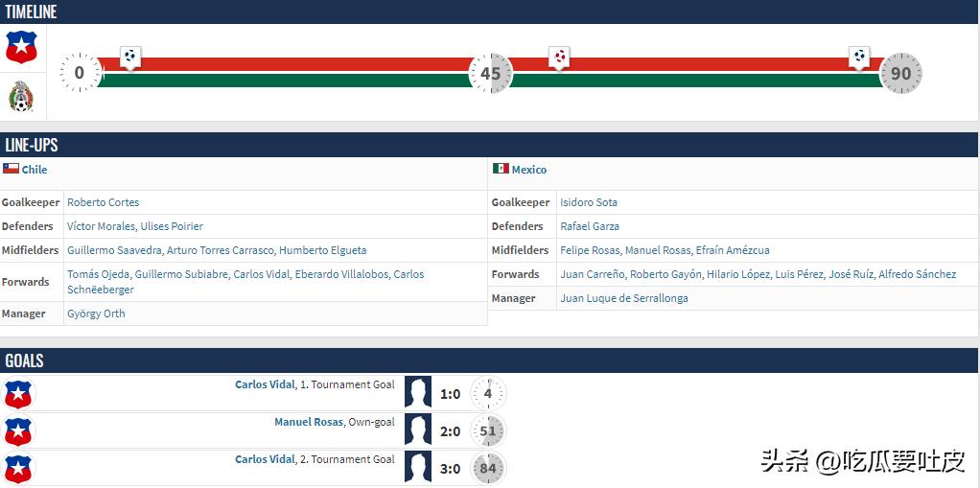Open José Ruíz player page
The width and height of the screenshot is (980, 488).
click(852, 273)
